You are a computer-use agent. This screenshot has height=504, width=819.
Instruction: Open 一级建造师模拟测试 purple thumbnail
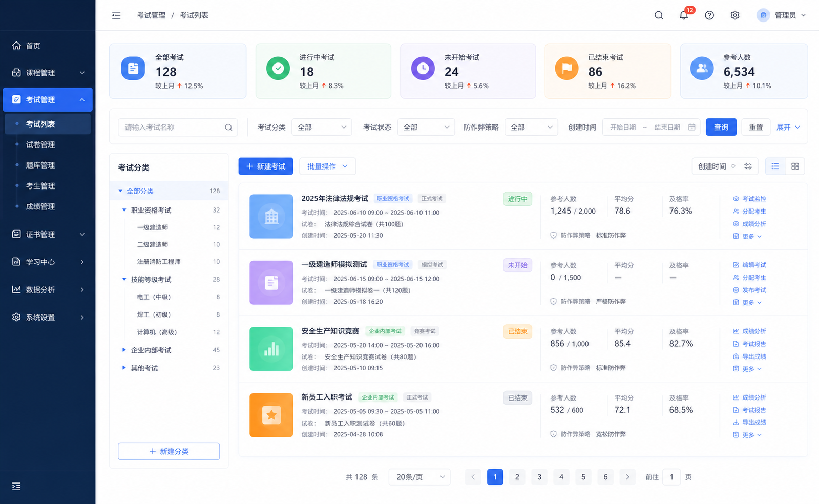click(x=271, y=283)
